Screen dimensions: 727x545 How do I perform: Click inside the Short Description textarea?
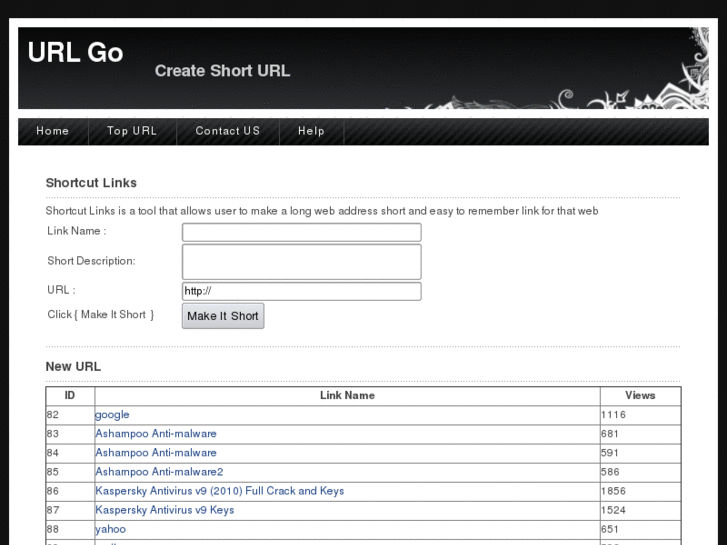302,262
